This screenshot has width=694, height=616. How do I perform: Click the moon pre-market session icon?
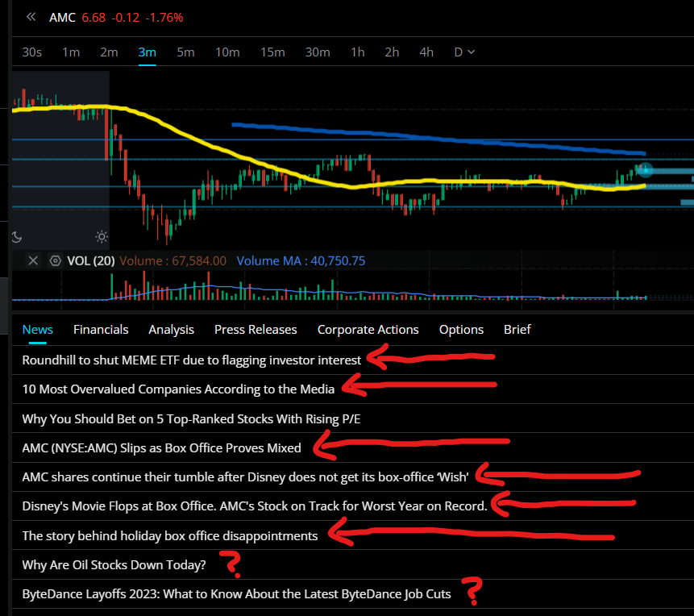[x=17, y=237]
